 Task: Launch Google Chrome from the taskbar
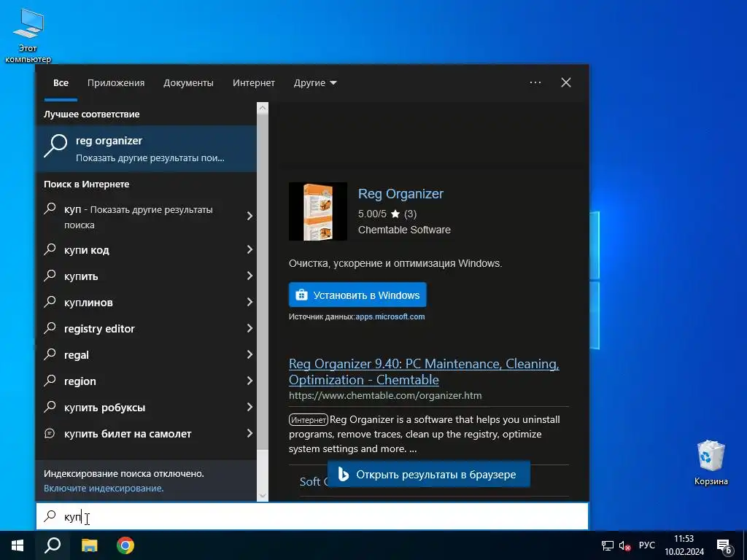[125, 545]
